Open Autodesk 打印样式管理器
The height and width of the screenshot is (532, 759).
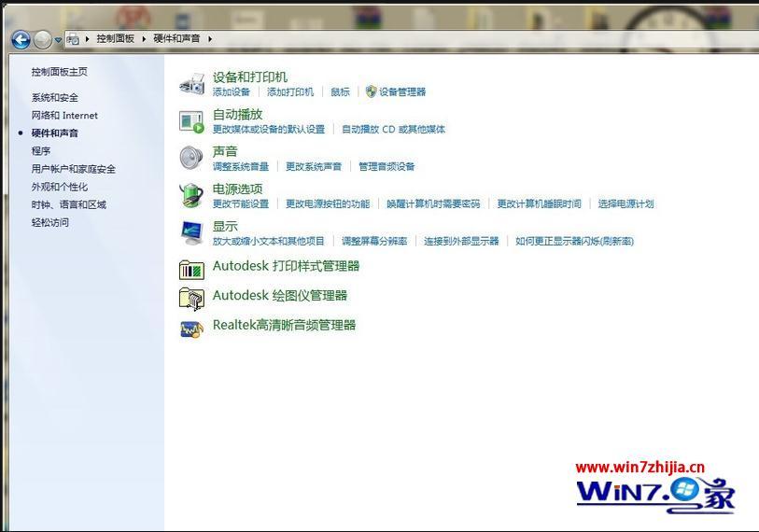(x=286, y=266)
